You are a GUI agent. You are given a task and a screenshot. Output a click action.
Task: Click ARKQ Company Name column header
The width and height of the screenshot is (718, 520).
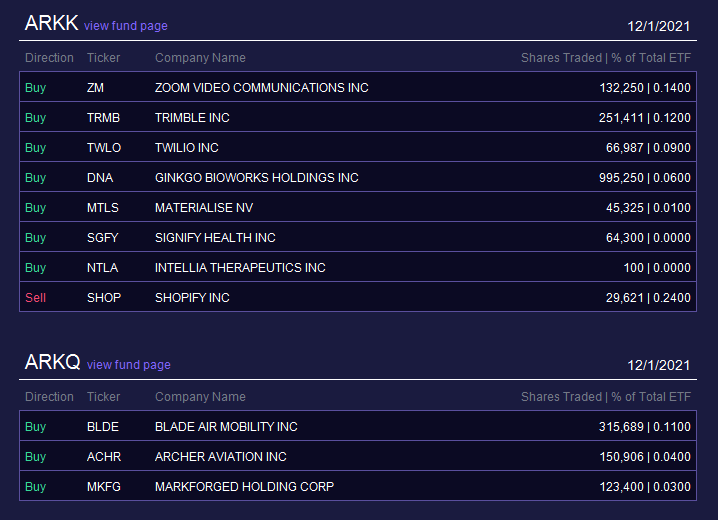point(200,397)
